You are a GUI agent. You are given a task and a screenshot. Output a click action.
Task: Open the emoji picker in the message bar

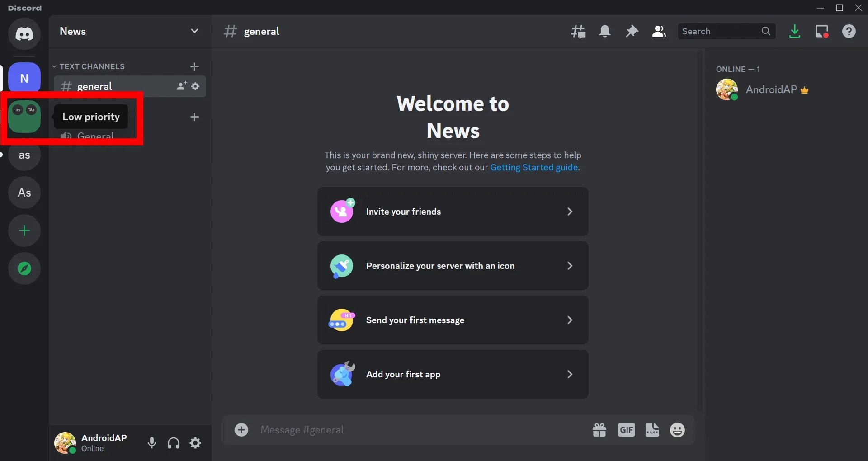677,430
